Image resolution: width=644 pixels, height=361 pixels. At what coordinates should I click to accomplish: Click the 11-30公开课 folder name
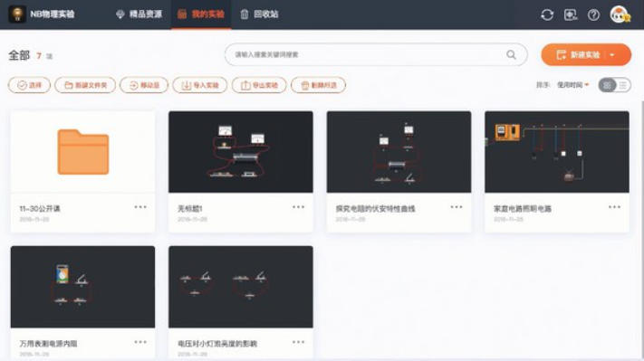[x=40, y=209]
